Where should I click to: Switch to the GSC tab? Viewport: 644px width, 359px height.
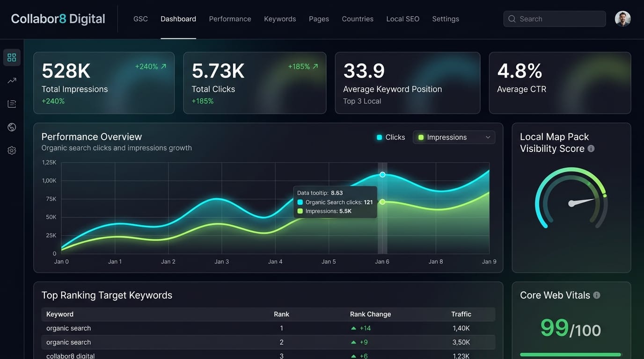[x=140, y=19]
